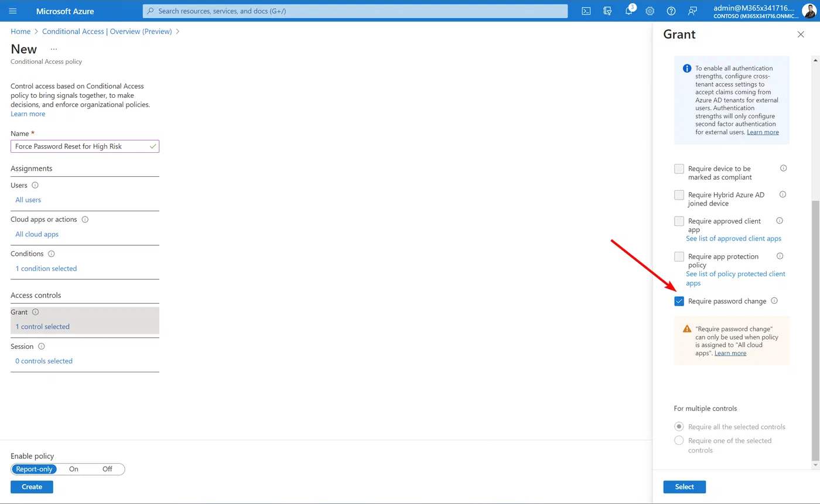
Task: Click the Grant panel vertical scrollbar
Action: point(815,330)
